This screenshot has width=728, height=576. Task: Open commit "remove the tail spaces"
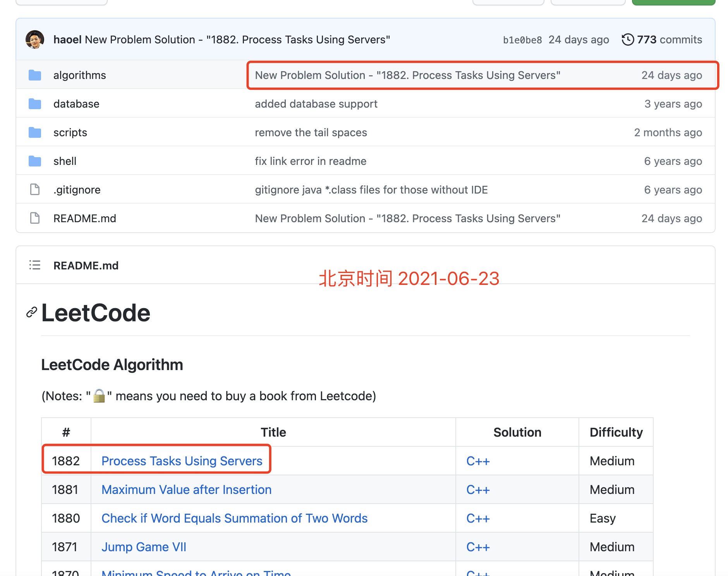pyautogui.click(x=311, y=132)
